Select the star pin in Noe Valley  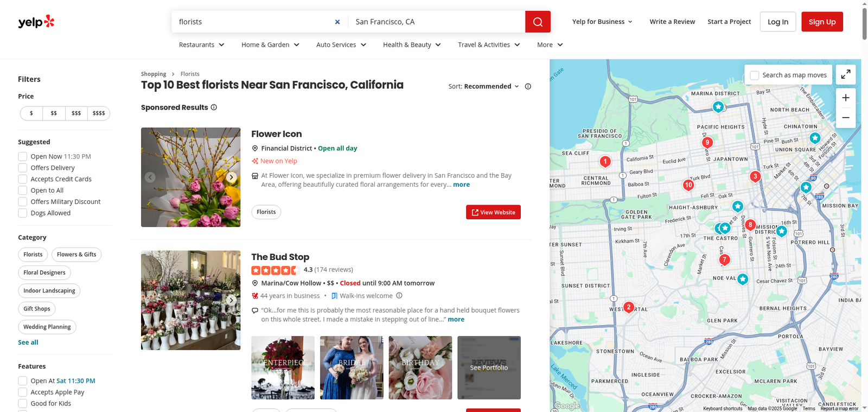click(743, 279)
